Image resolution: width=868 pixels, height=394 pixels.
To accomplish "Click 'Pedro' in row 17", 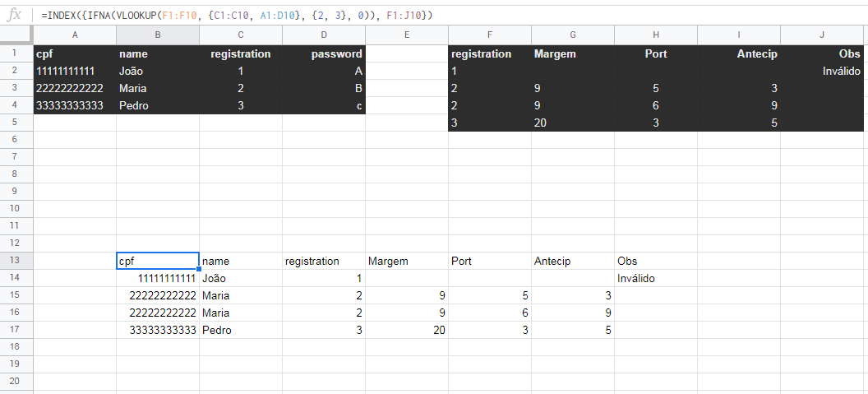I will [241, 331].
